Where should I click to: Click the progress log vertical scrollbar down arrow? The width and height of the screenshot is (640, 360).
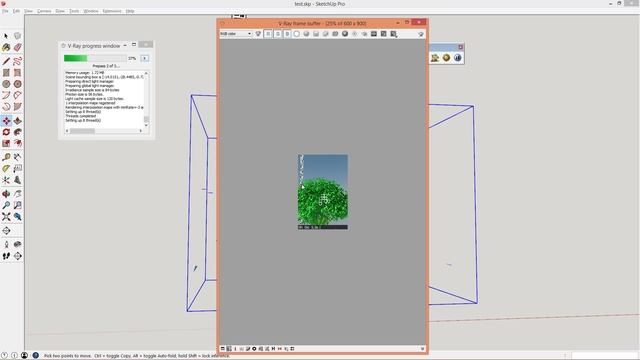pos(146,125)
